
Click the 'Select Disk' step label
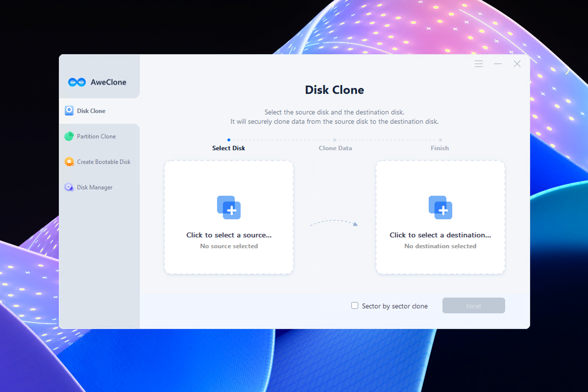coord(229,148)
